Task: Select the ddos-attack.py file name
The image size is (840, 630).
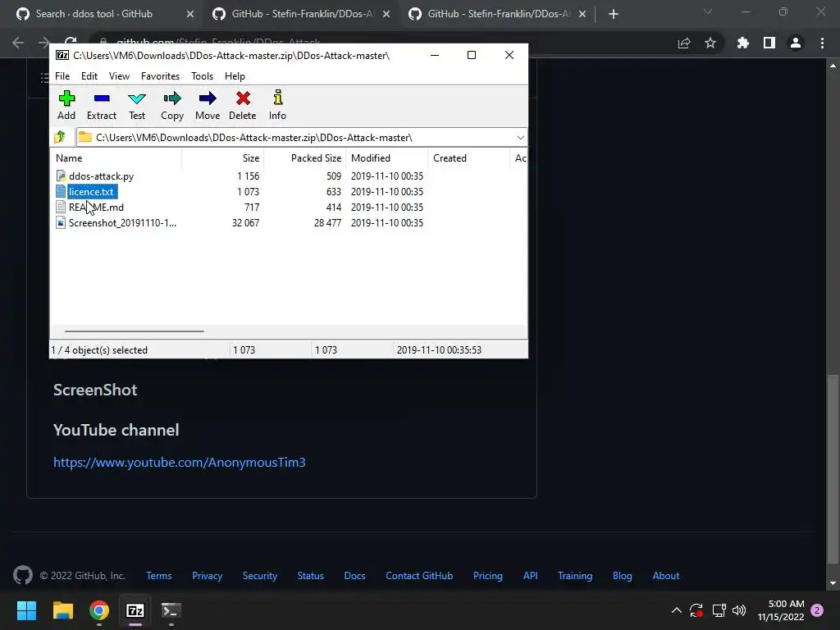Action: tap(101, 176)
